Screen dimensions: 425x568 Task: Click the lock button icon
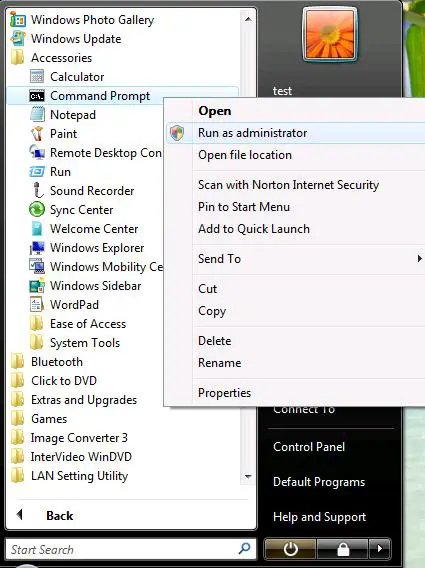[342, 549]
